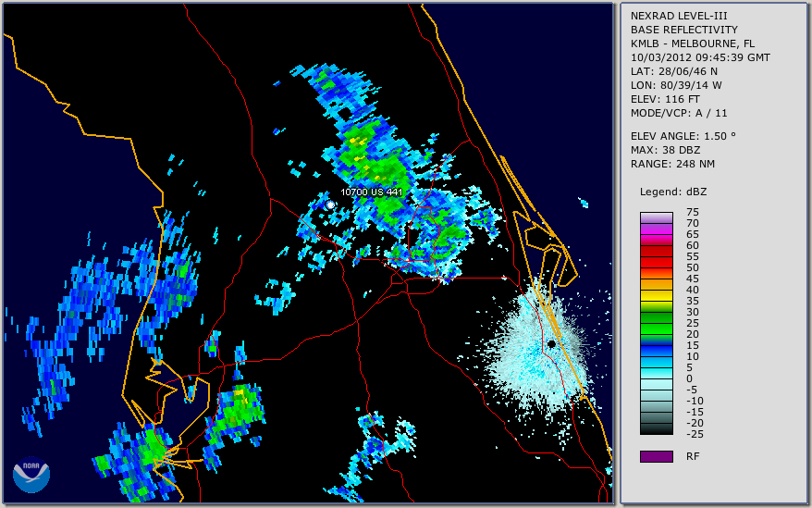This screenshot has height=508, width=812.
Task: Select the 'BASE REFLECTIVITY' text
Action: click(683, 30)
